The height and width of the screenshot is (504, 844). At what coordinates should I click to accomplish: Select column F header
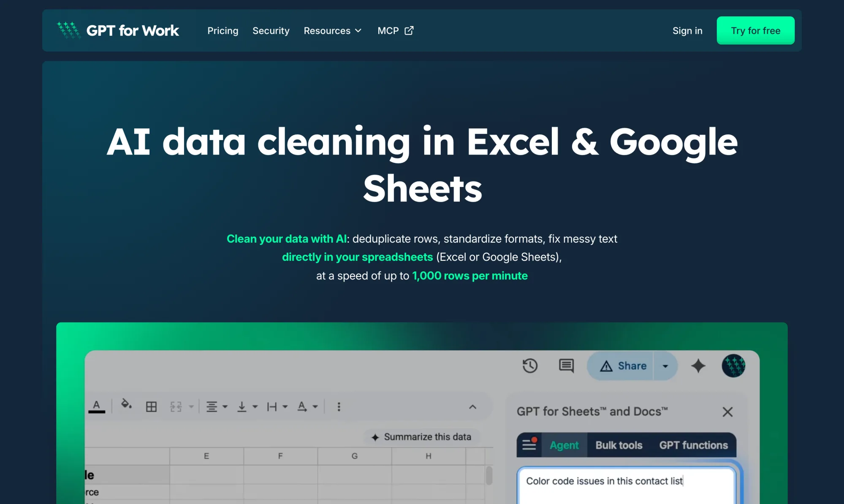[280, 456]
